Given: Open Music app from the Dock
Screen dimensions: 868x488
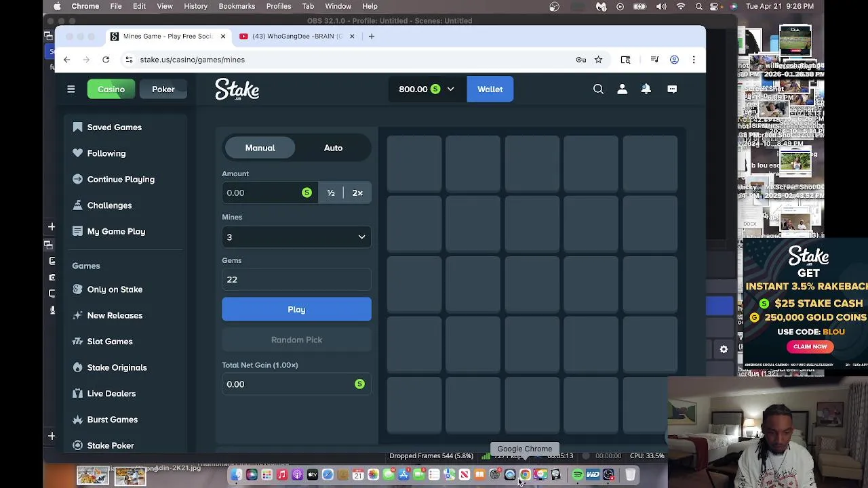Looking at the screenshot, I should pos(282,474).
